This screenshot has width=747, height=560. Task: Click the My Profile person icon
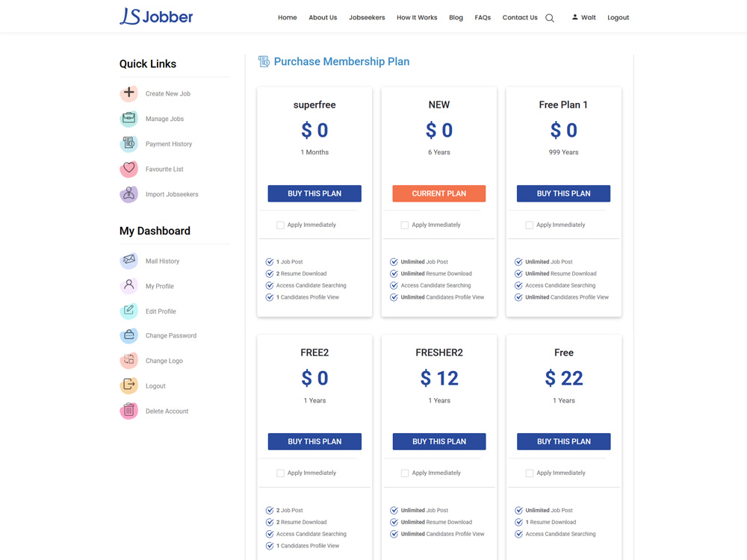click(x=128, y=286)
